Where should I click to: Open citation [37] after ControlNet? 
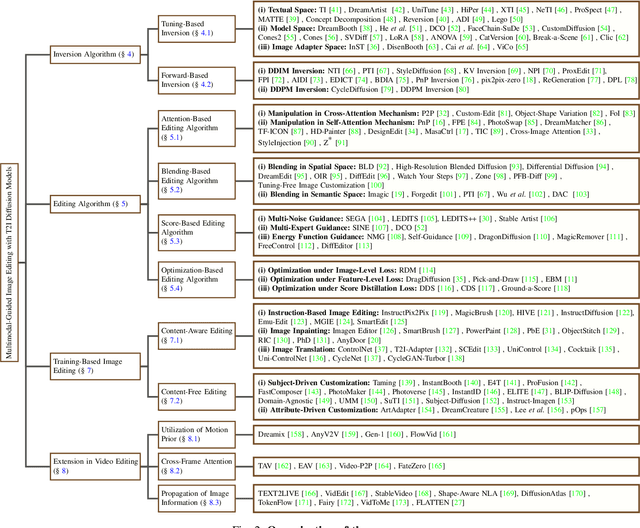coord(381,349)
